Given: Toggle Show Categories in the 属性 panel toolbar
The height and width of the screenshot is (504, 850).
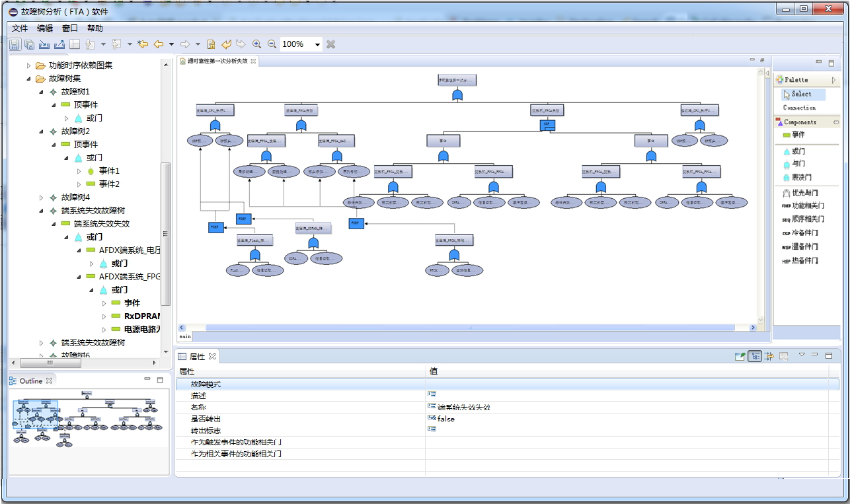Looking at the screenshot, I should [x=755, y=356].
